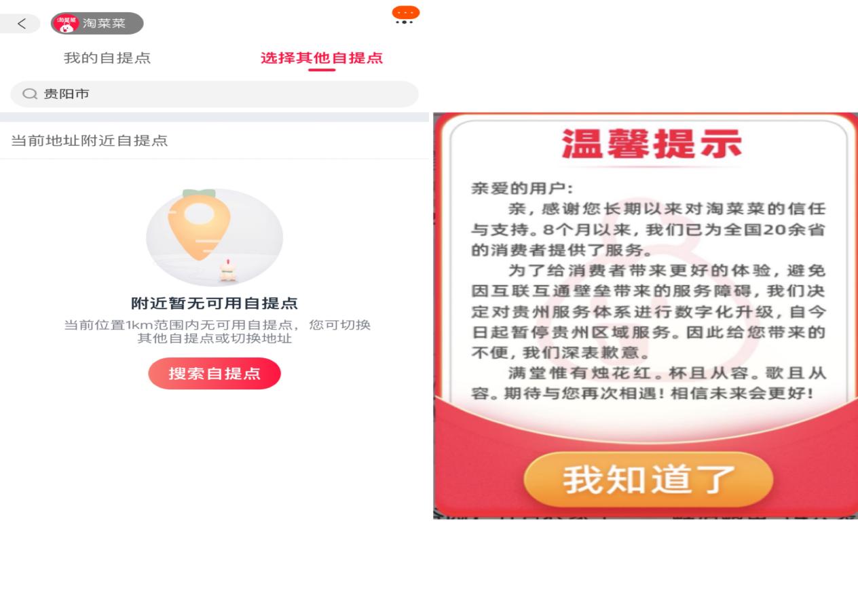Tap the magnifier search icon

point(30,94)
